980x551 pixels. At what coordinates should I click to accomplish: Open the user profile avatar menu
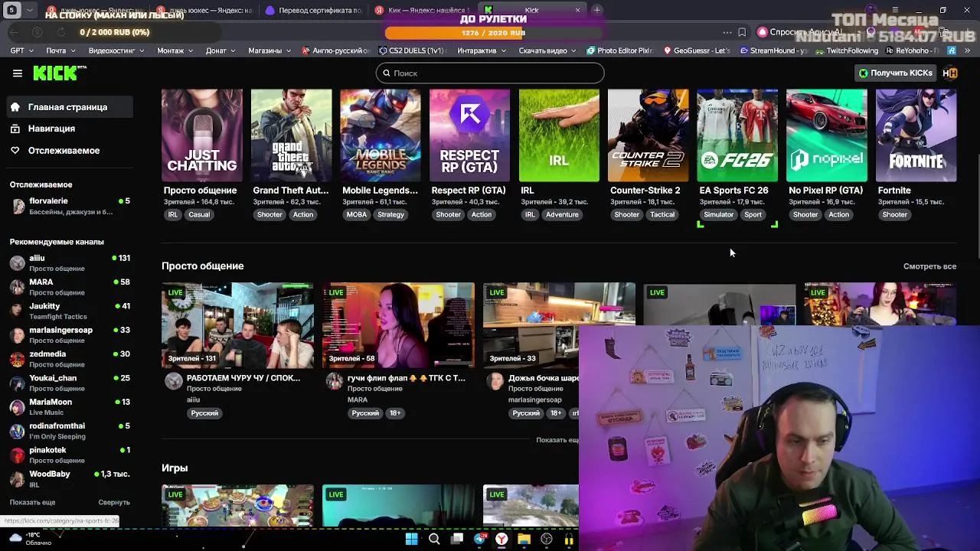click(950, 73)
